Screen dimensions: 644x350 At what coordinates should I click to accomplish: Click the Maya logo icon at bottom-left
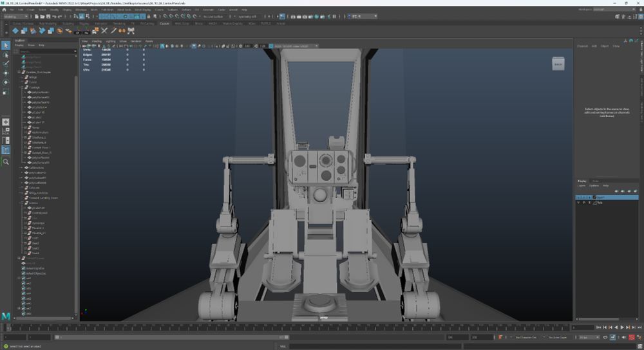click(x=6, y=317)
